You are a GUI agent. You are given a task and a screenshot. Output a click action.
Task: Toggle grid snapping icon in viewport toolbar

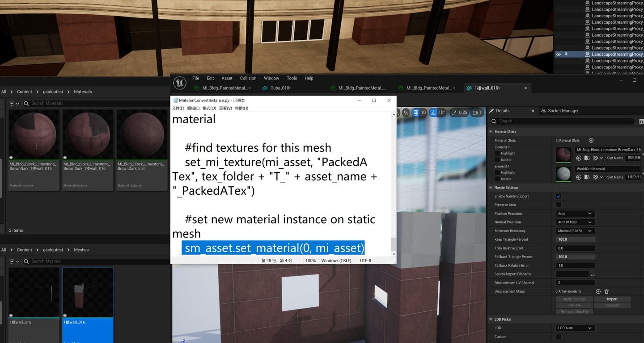point(416,113)
